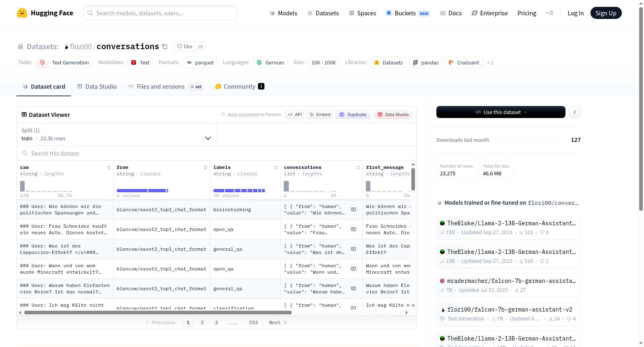The image size is (644, 347).
Task: Open the API button in Dataset Viewer
Action: tap(295, 114)
